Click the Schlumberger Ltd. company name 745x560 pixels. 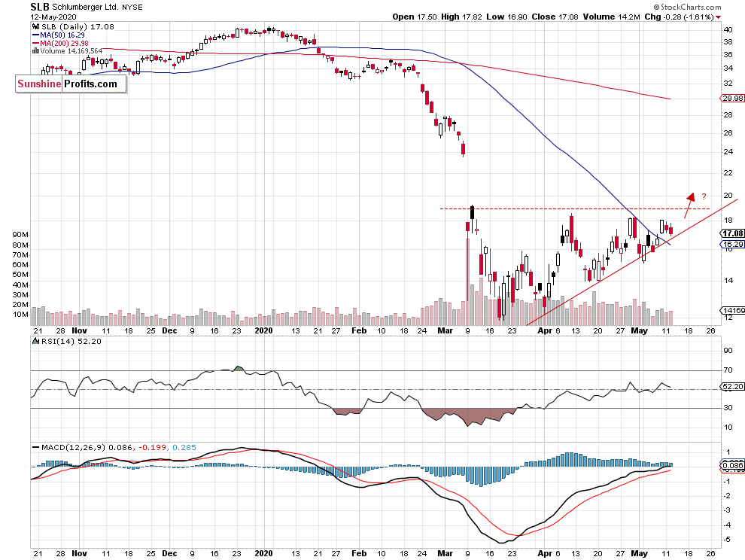pyautogui.click(x=84, y=7)
